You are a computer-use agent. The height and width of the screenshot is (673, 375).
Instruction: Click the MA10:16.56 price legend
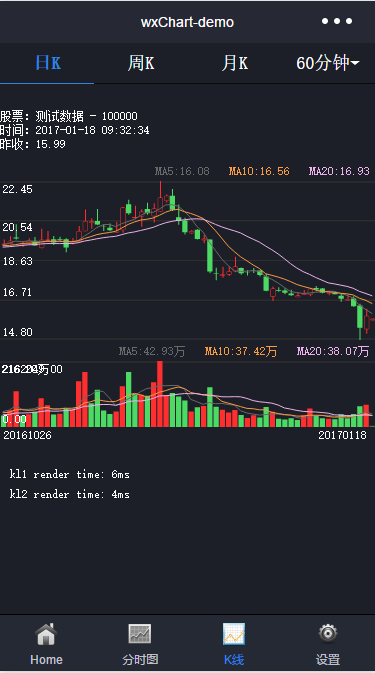(259, 171)
